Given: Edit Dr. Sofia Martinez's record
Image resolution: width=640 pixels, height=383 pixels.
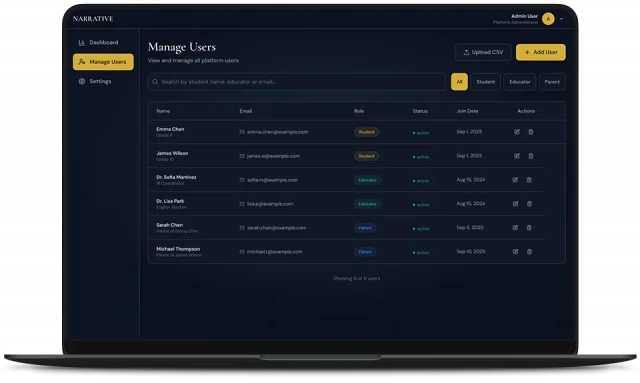Looking at the screenshot, I should pyautogui.click(x=515, y=180).
